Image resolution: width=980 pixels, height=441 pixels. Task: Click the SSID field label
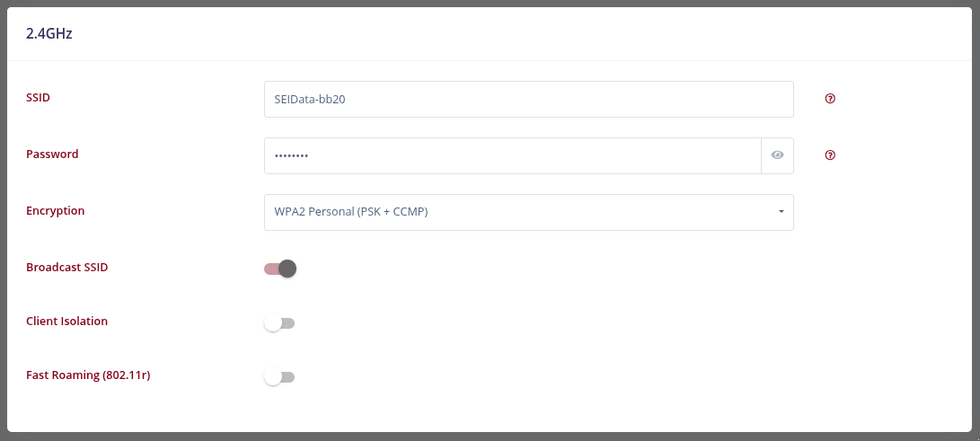point(38,97)
